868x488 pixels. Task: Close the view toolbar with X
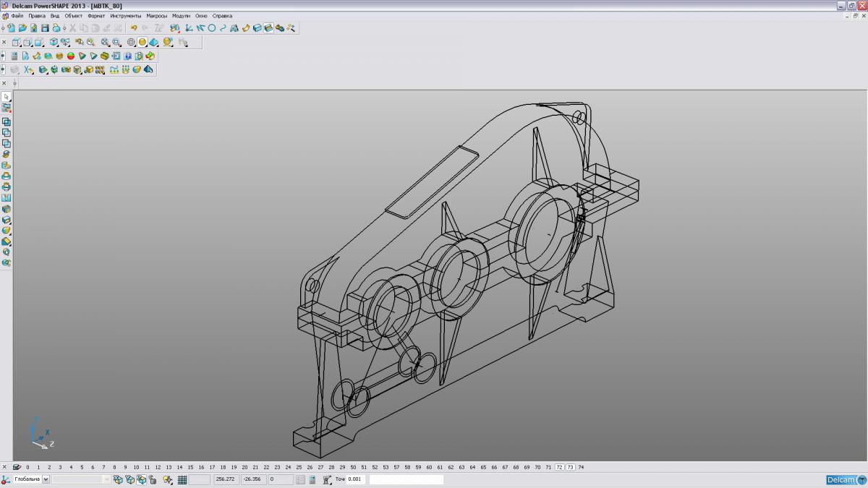click(4, 42)
